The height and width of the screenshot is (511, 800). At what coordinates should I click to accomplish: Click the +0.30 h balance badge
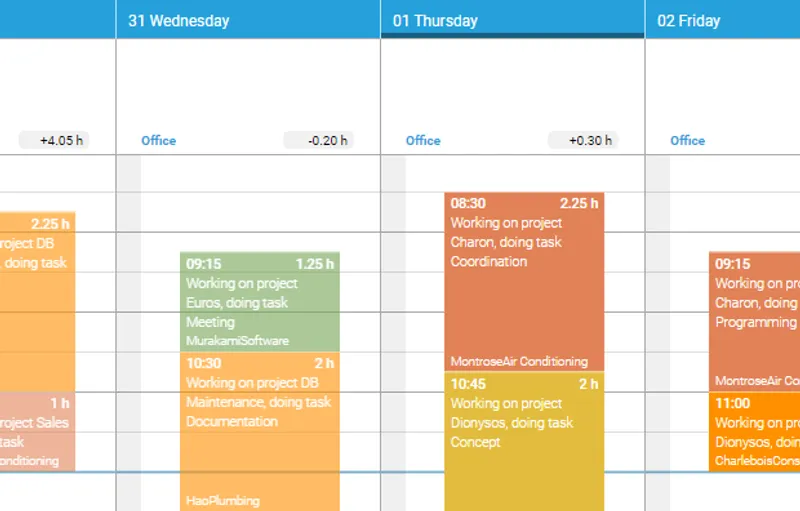tap(583, 141)
